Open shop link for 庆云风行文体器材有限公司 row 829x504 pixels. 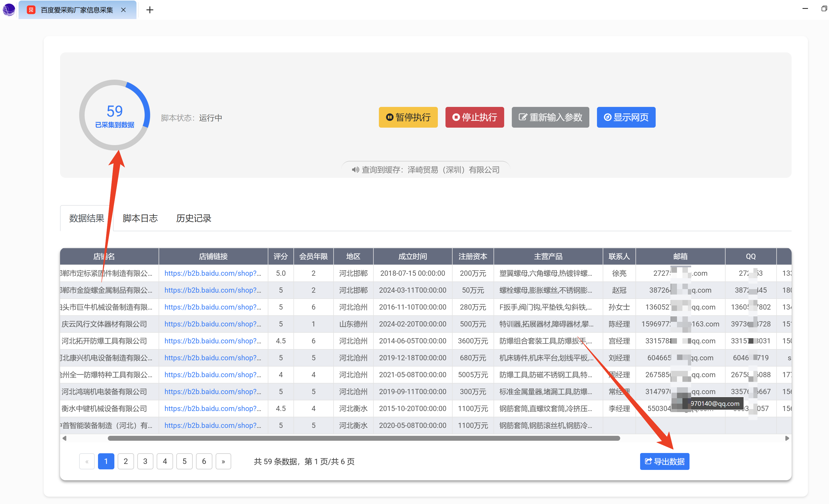click(x=213, y=324)
